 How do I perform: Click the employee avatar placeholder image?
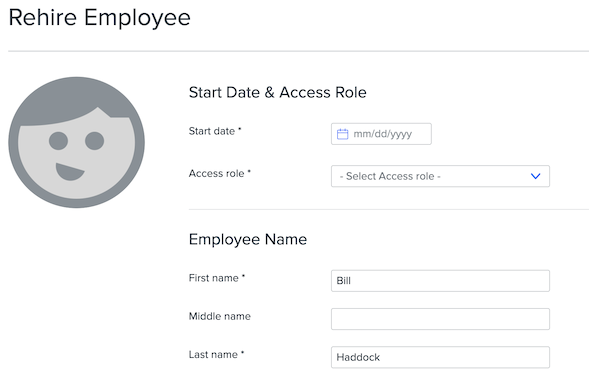[x=76, y=142]
